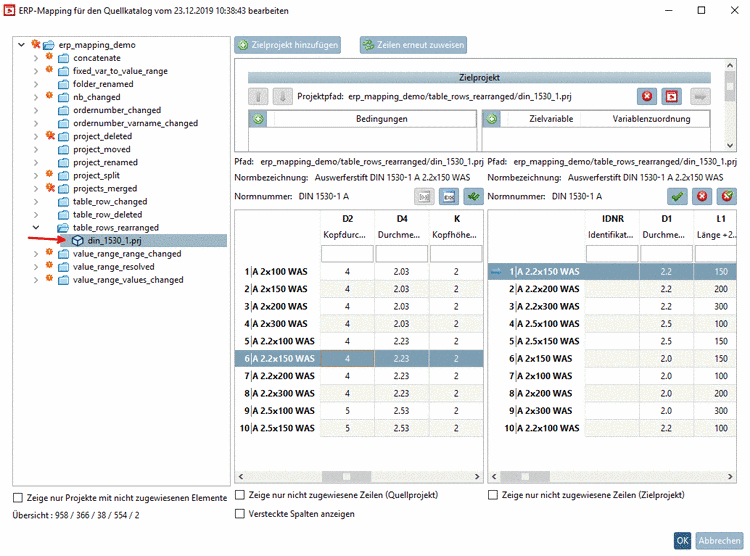Click the project icon beside Projektpfad
The height and width of the screenshot is (556, 750).
click(x=672, y=97)
